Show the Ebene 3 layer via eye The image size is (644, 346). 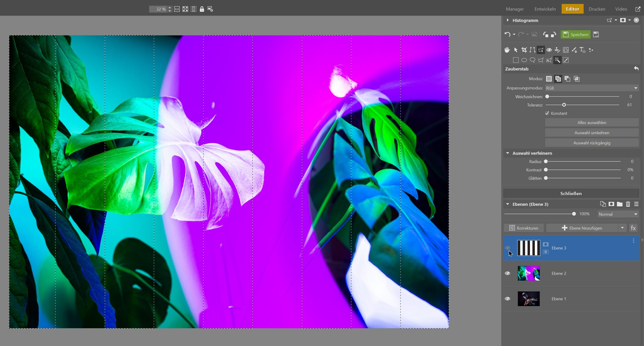coord(507,248)
